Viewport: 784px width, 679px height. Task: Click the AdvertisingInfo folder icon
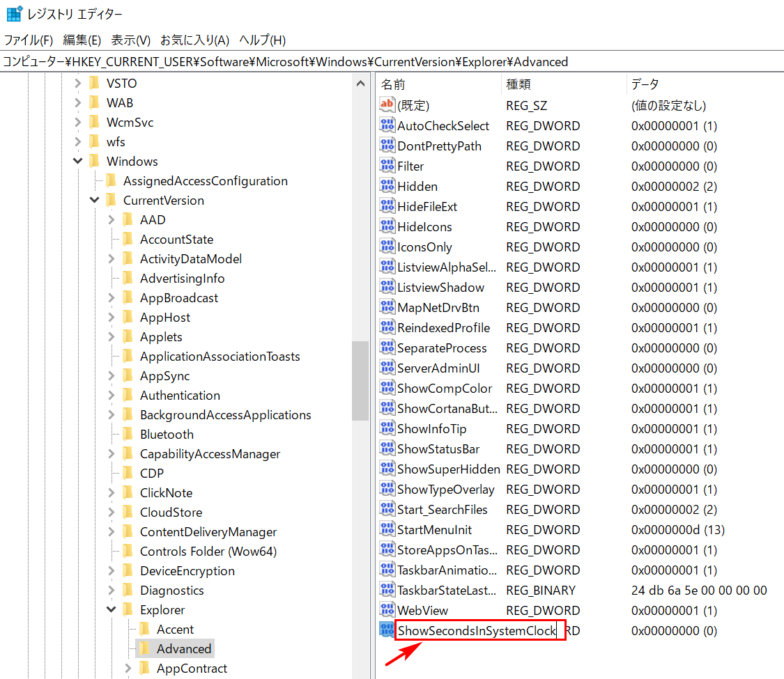click(128, 279)
